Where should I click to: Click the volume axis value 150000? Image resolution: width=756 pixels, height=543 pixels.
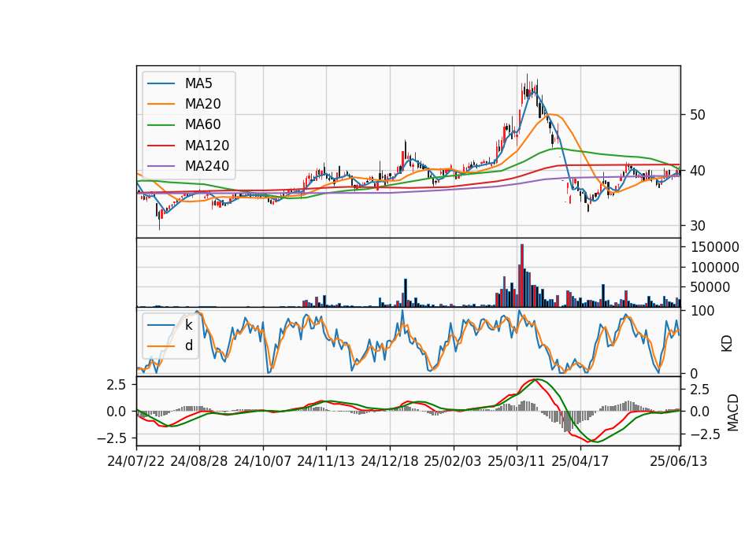715,247
